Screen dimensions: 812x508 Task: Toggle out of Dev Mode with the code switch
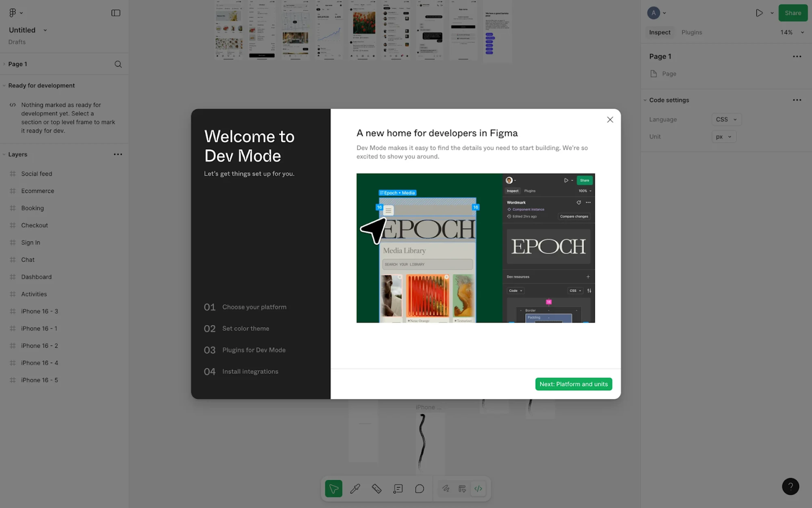point(478,488)
